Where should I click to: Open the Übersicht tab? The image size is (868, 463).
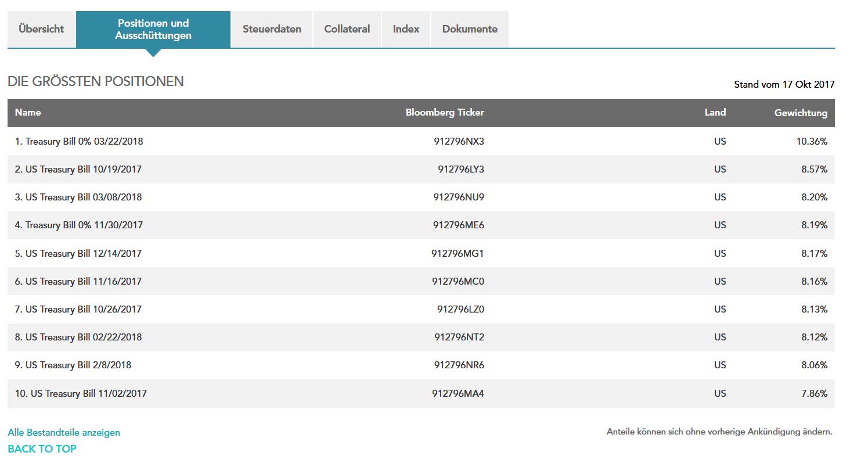41,29
